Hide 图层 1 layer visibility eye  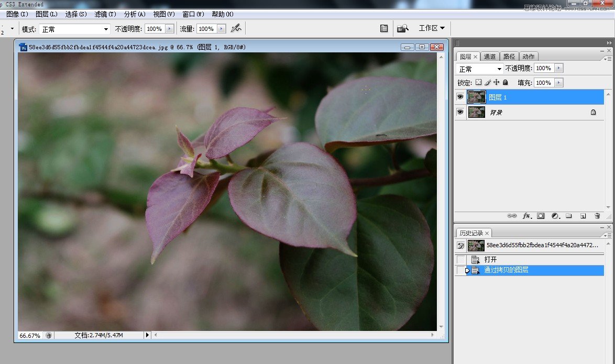tap(460, 97)
